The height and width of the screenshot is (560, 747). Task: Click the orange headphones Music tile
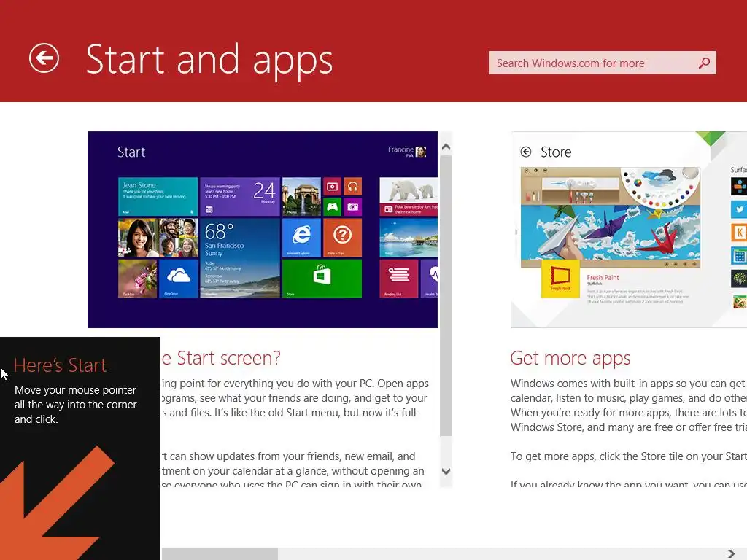tap(352, 186)
